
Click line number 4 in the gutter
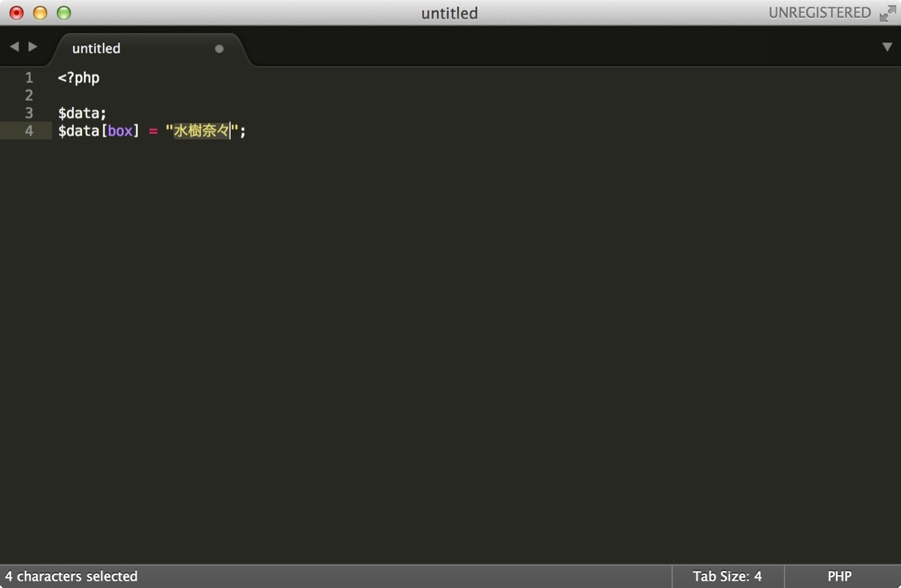point(29,131)
